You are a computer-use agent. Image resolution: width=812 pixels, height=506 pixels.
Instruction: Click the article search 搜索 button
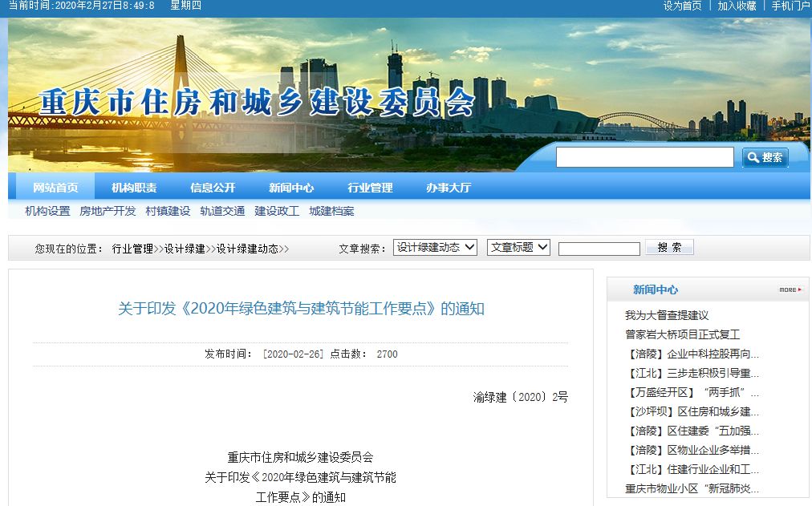click(x=669, y=248)
